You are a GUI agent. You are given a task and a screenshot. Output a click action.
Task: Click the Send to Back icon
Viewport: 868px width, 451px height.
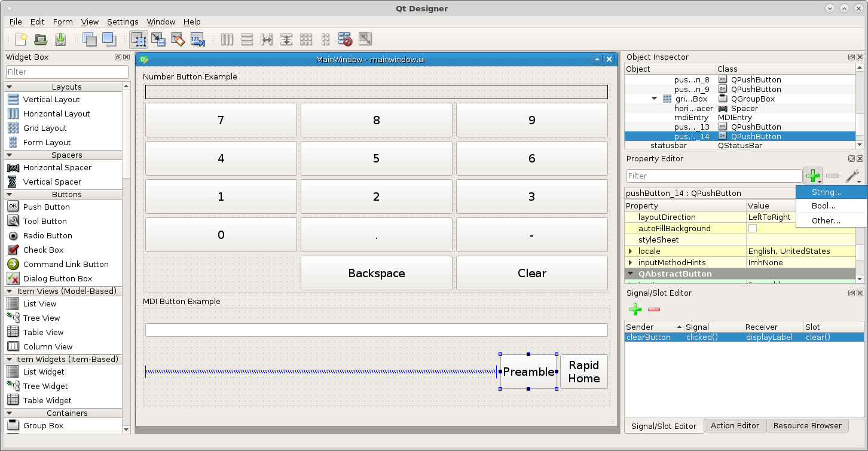pos(89,39)
